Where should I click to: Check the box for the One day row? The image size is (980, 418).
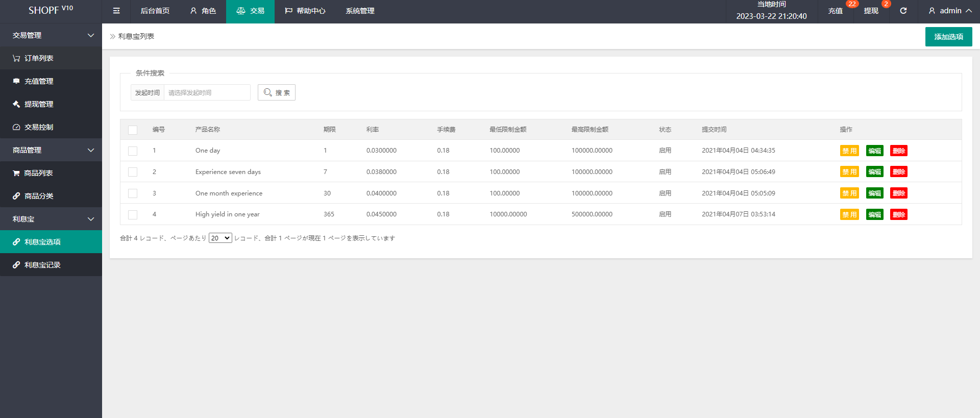[x=133, y=151]
